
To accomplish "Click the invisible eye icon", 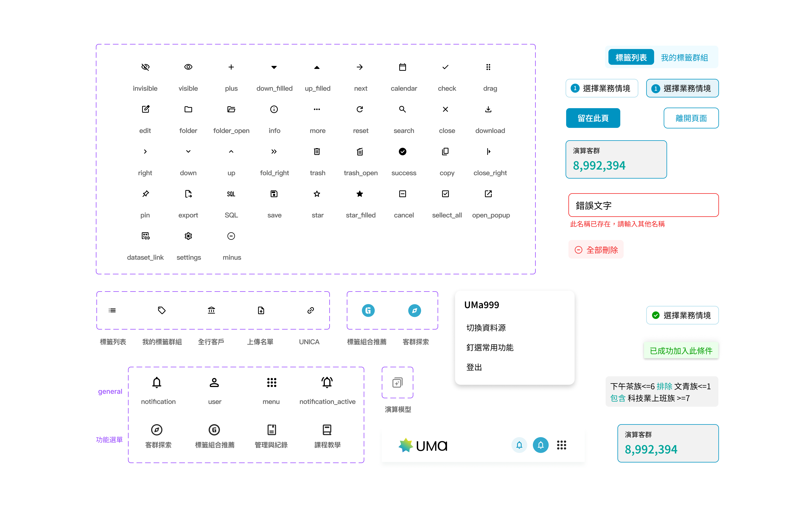I will coord(145,67).
